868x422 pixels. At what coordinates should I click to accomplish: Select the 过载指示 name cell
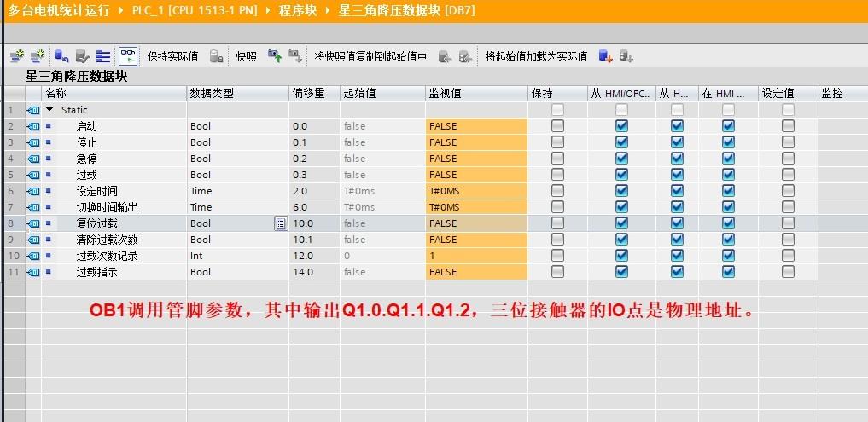pos(114,272)
